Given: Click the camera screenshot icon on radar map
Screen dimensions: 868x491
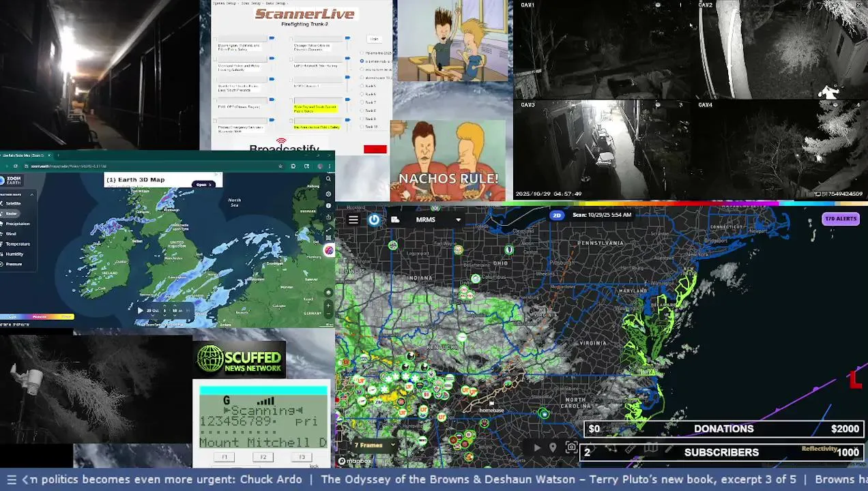Looking at the screenshot, I should [x=571, y=447].
